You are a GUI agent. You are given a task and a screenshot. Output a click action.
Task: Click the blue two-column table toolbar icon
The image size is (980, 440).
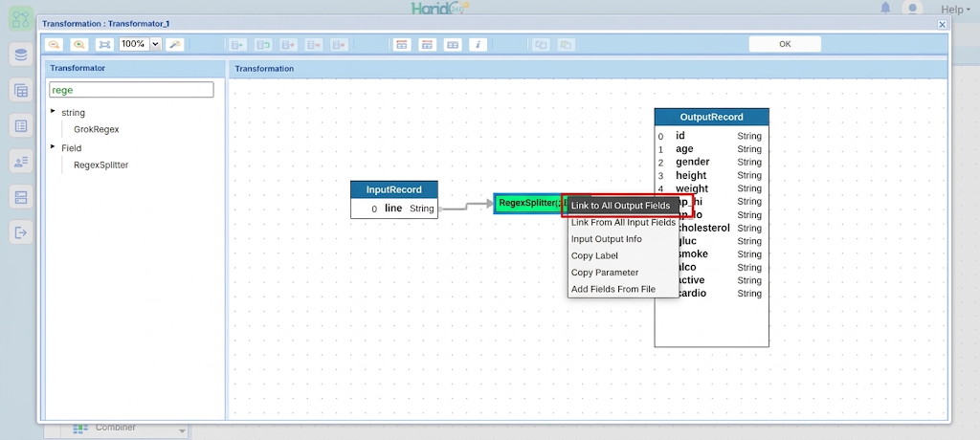point(453,44)
